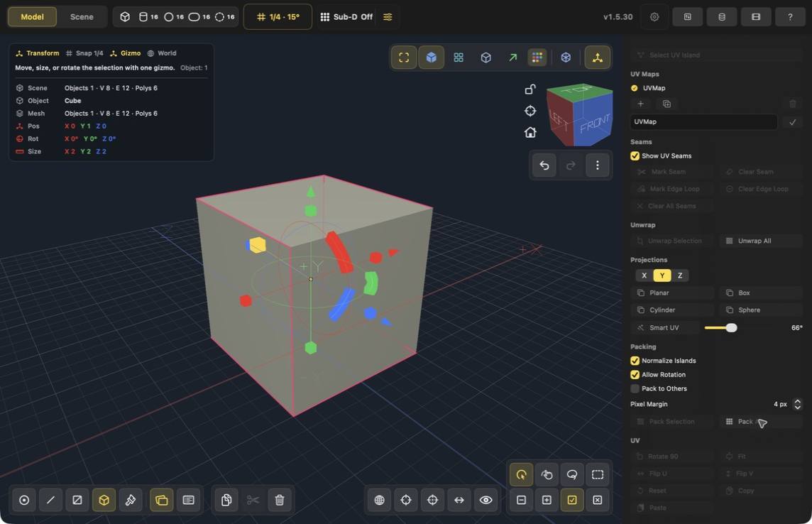Open the three-dot more menu
This screenshot has width=812, height=524.
(x=597, y=165)
